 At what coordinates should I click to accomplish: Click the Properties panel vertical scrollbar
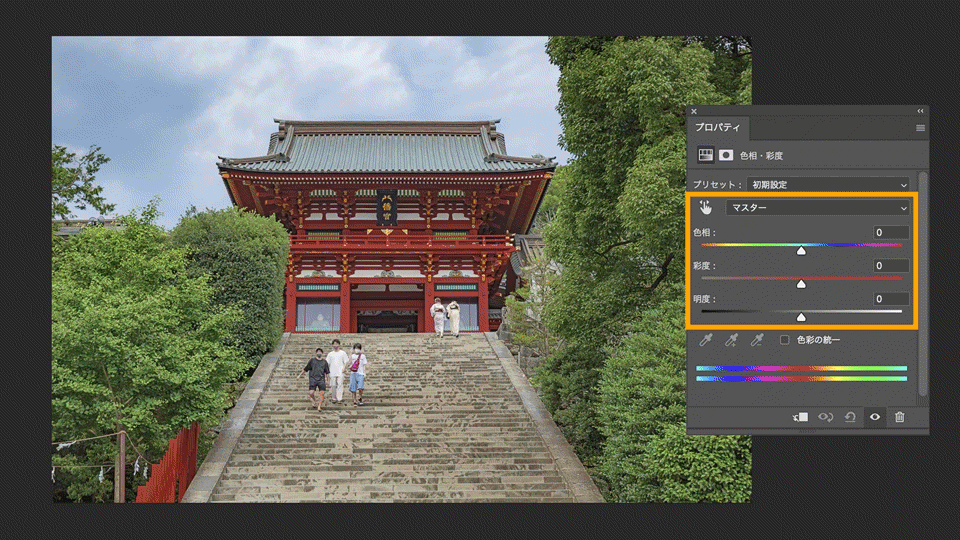pos(923,285)
